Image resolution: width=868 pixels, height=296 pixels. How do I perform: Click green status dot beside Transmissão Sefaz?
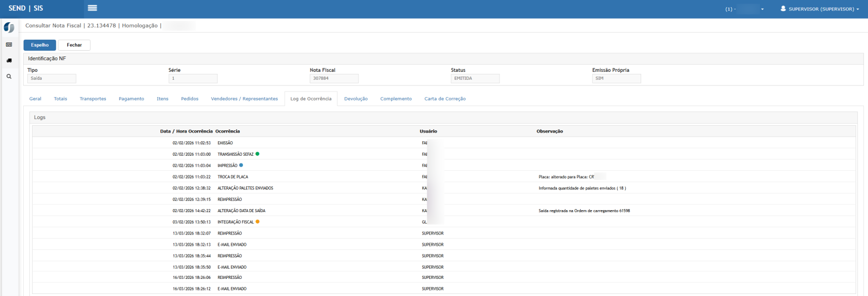click(257, 154)
